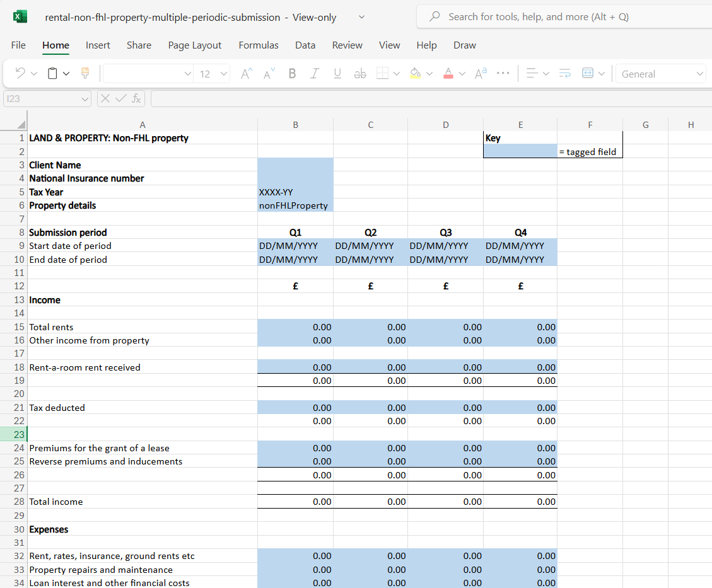Apply the yellow Fill Color swatch

[415, 73]
